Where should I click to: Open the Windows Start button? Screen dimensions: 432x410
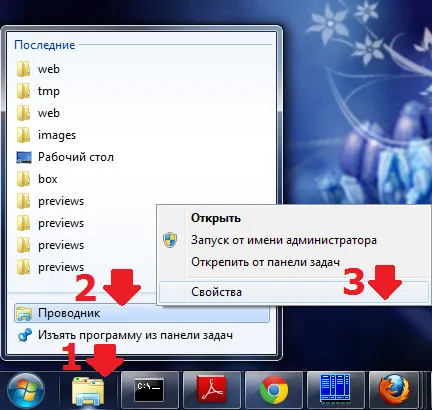pos(26,390)
